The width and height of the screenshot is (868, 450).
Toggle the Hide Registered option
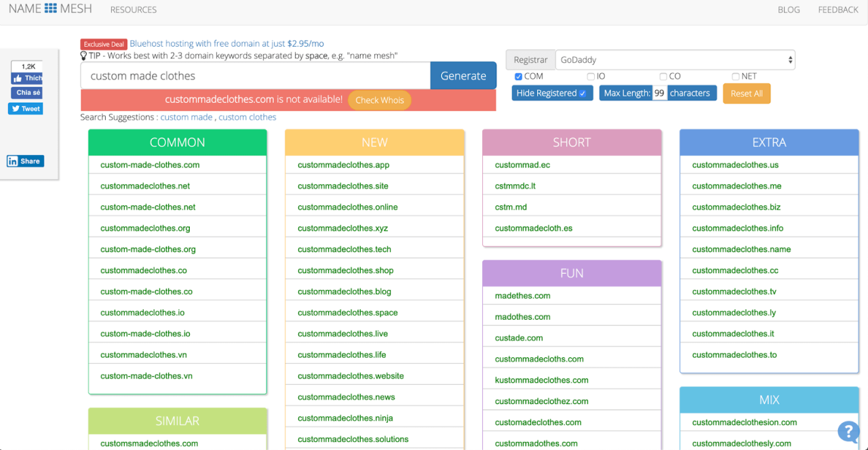click(552, 94)
